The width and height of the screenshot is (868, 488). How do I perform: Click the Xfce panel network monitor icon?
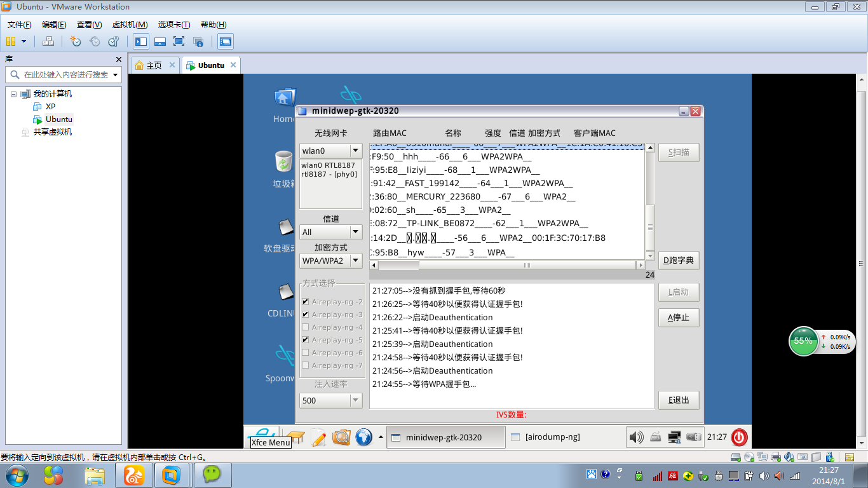[x=675, y=437]
